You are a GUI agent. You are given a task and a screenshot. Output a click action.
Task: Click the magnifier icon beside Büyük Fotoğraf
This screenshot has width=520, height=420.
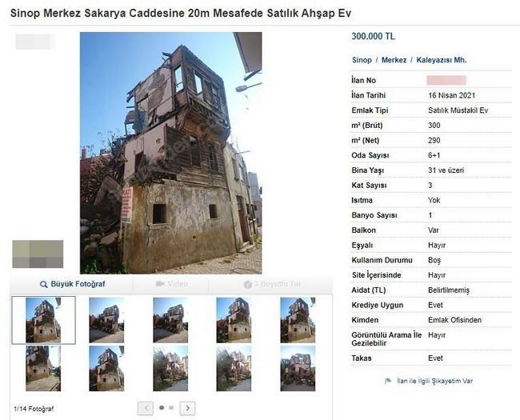pos(43,284)
